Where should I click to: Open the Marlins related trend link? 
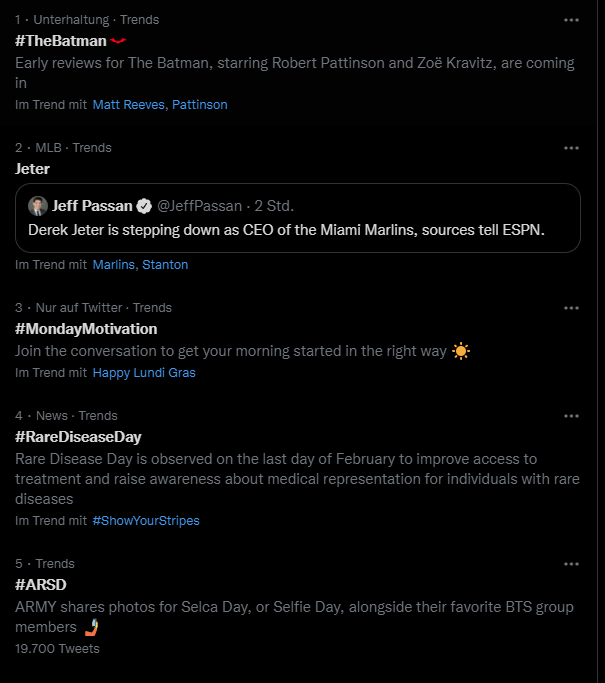(114, 265)
